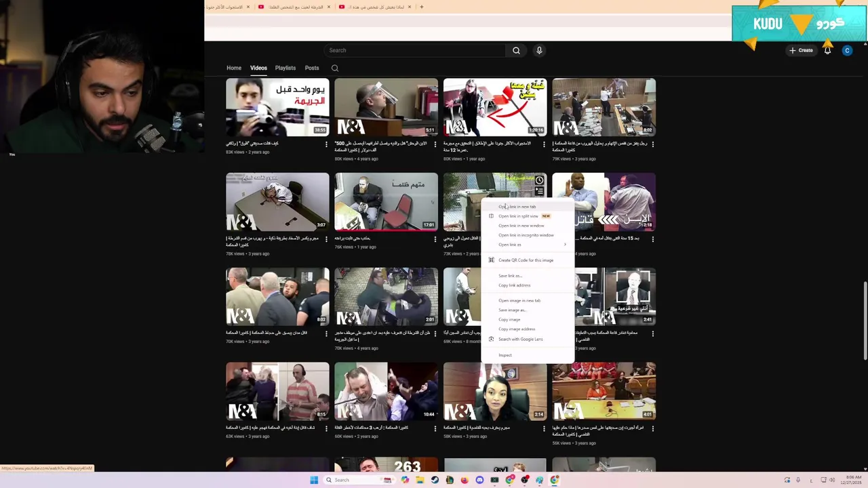Viewport: 868px width, 488px height.
Task: Switch to channel Playlists tab
Action: (x=285, y=68)
